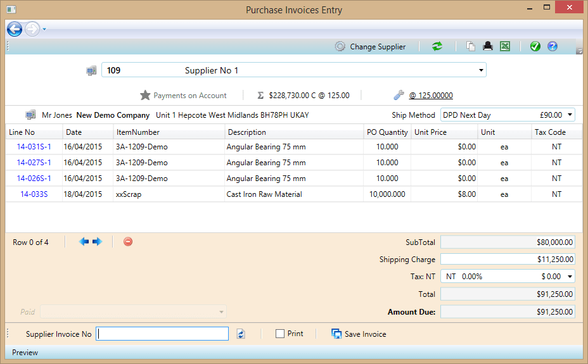Click the Payments on Account star icon
The image size is (588, 364).
[x=145, y=95]
